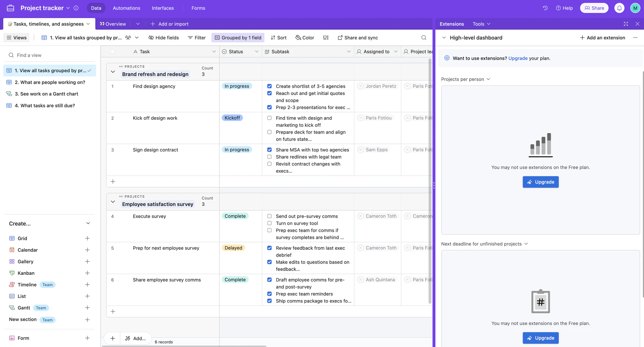Click the user avatar M
The image size is (644, 347).
point(635,8)
